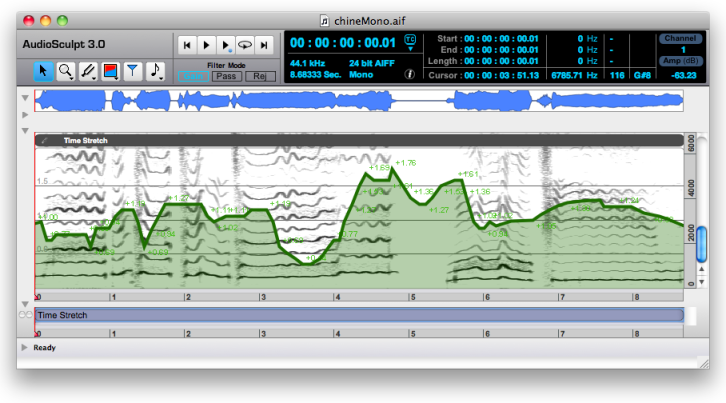Image resolution: width=726 pixels, height=403 pixels.
Task: Click the info icon in display
Action: tap(410, 74)
